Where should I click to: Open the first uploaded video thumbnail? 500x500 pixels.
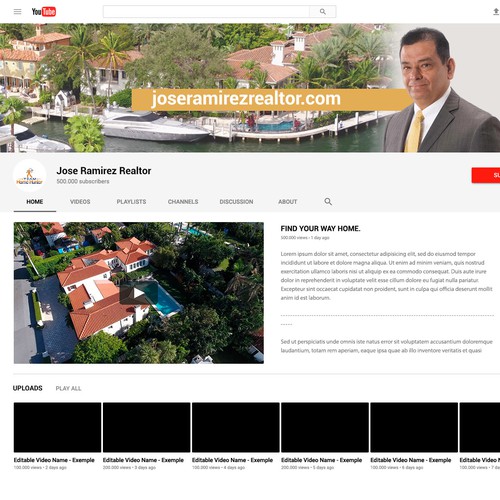click(x=57, y=427)
